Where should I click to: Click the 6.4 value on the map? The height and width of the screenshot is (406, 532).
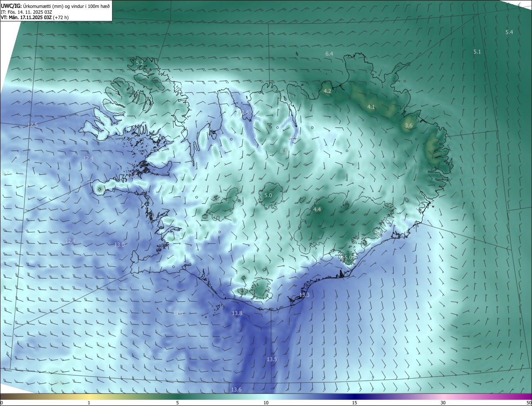tap(329, 54)
